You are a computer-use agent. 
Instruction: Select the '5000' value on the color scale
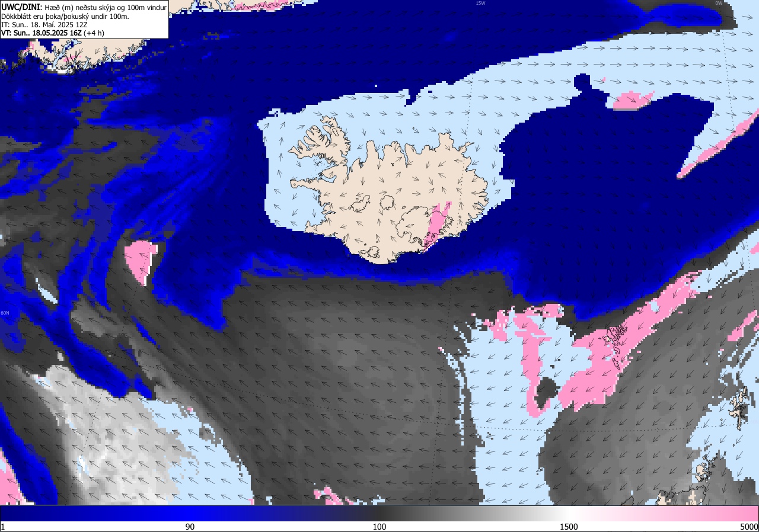click(x=749, y=527)
